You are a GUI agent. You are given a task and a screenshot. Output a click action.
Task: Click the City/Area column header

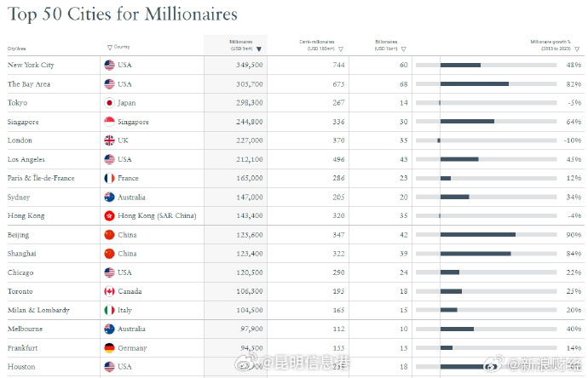pos(17,49)
